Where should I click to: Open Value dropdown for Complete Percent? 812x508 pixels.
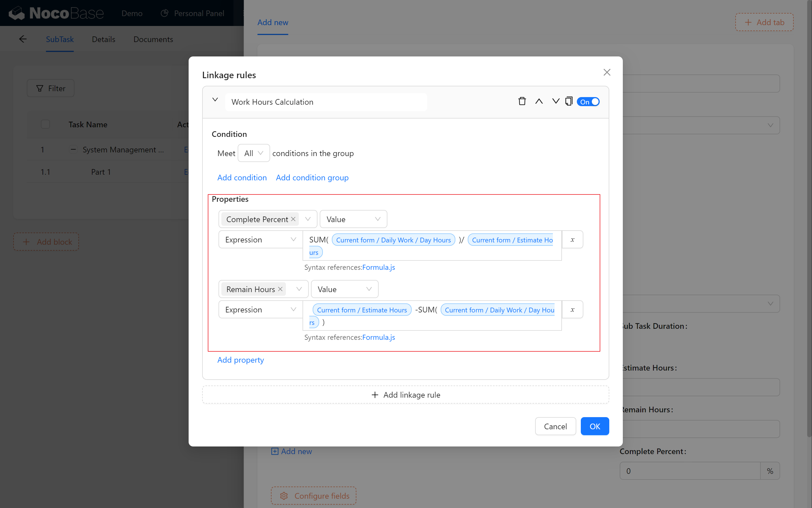[x=353, y=219]
